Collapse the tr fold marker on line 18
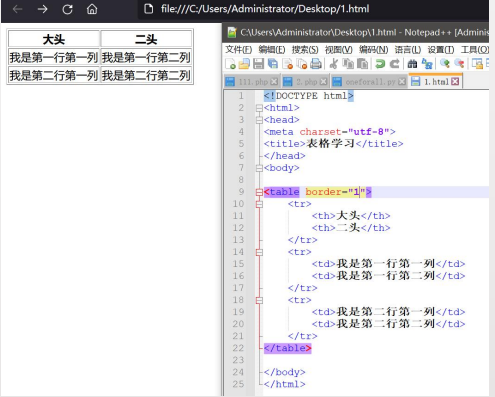The width and height of the screenshot is (495, 397). (x=259, y=300)
